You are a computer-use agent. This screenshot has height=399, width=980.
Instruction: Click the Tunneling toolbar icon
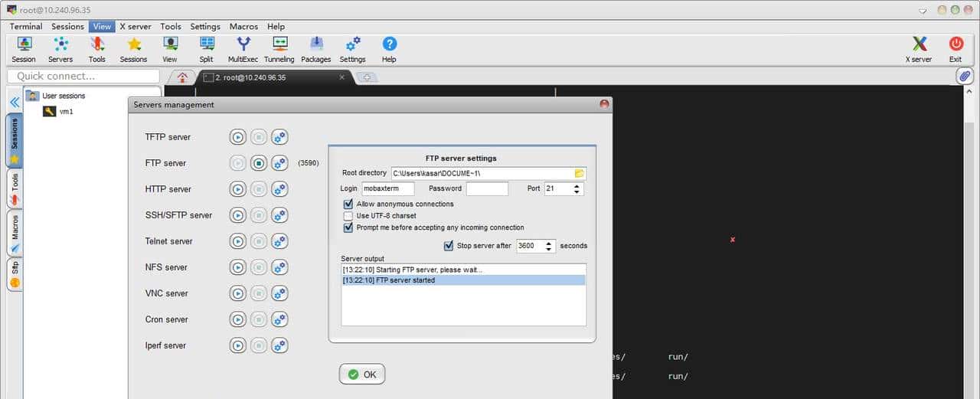(x=279, y=49)
